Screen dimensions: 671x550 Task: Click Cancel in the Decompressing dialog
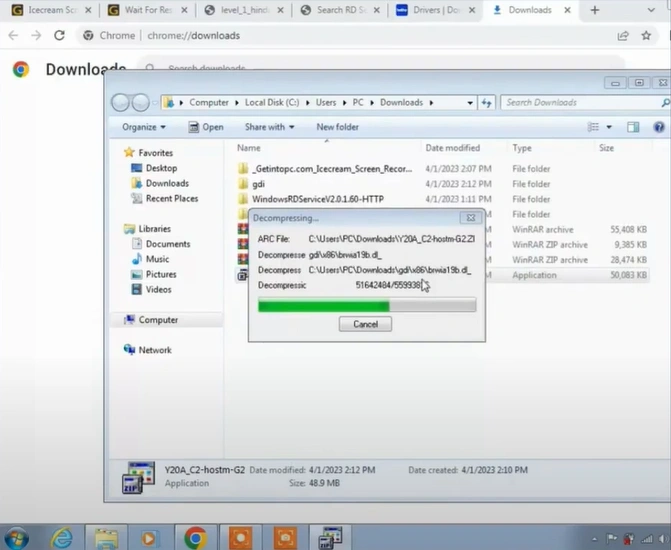click(x=365, y=324)
